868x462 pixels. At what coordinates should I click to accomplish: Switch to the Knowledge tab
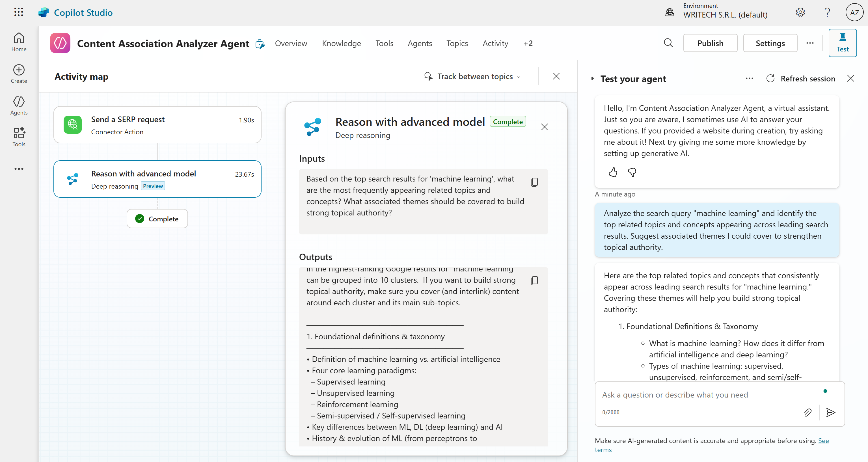click(341, 44)
